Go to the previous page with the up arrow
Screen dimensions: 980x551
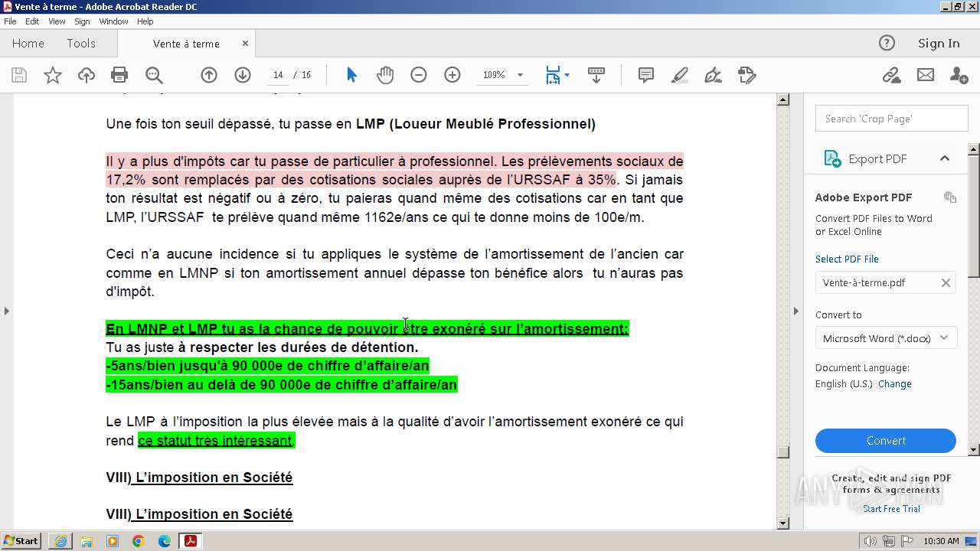click(209, 75)
